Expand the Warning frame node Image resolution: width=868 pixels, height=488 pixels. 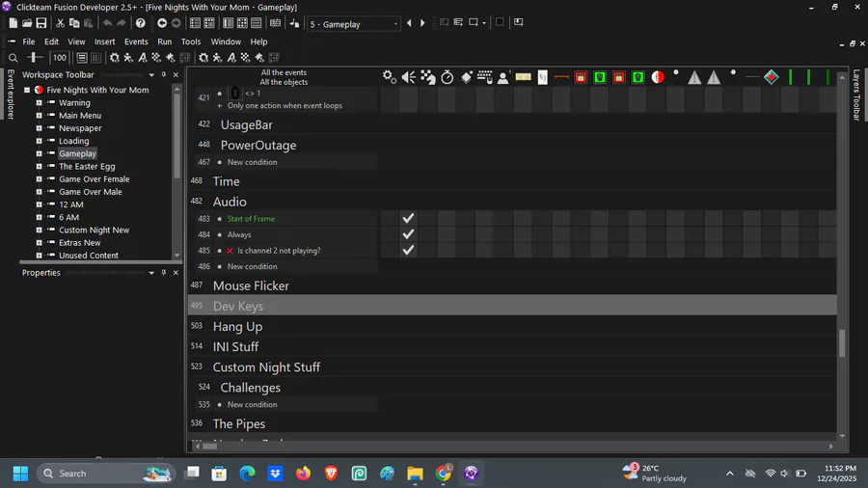39,102
